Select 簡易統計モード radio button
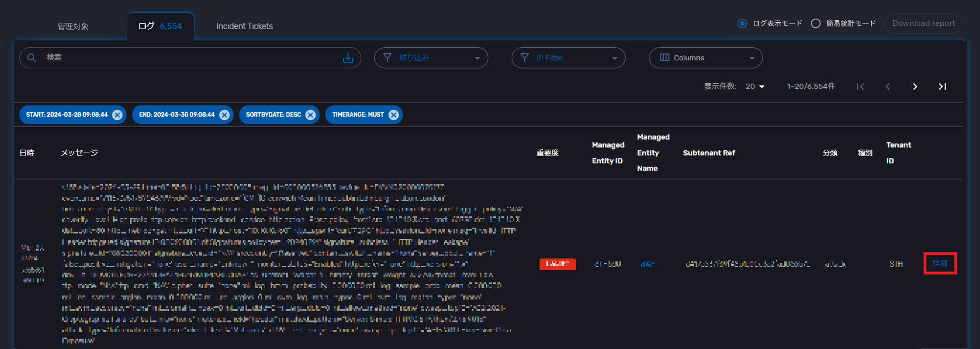 (x=816, y=23)
